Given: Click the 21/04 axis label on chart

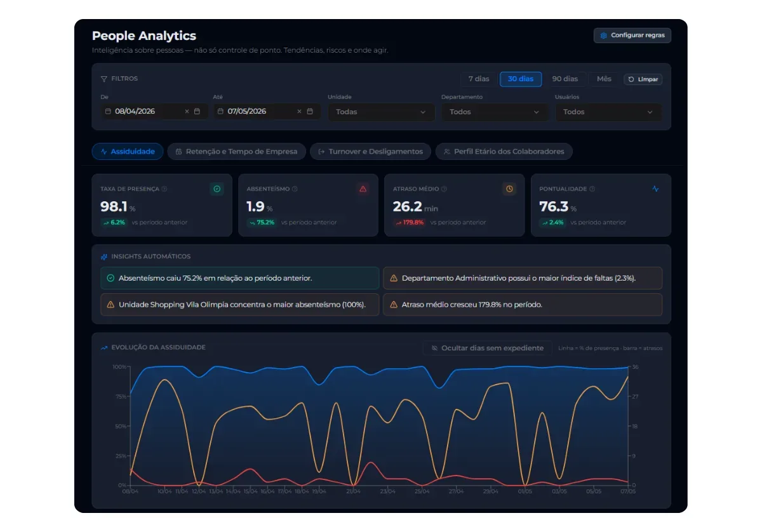Looking at the screenshot, I should pos(353,491).
